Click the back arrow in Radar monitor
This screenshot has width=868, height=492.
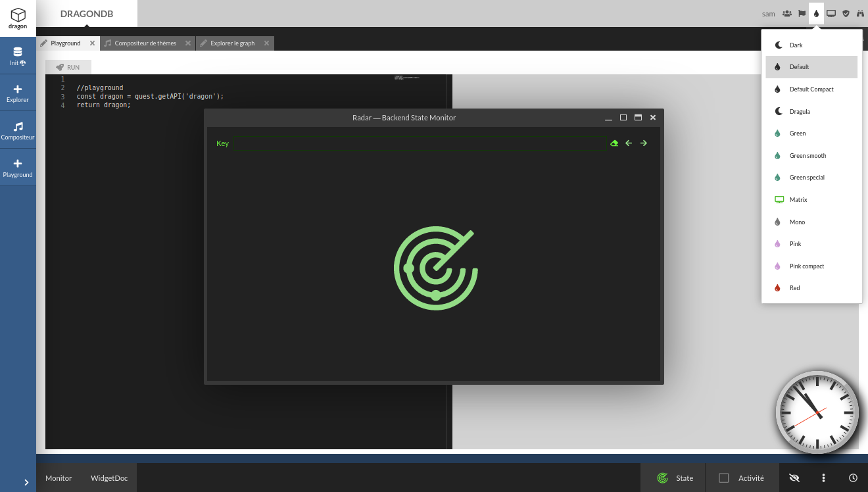(629, 143)
